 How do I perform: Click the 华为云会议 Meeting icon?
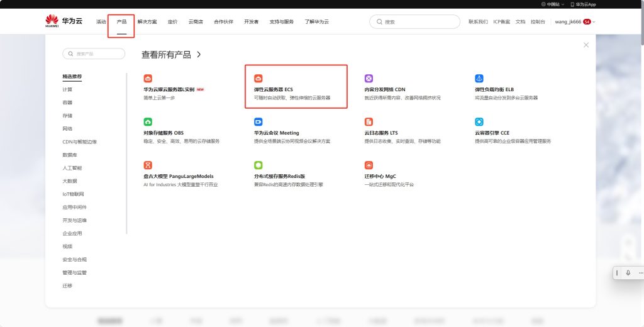(x=258, y=122)
